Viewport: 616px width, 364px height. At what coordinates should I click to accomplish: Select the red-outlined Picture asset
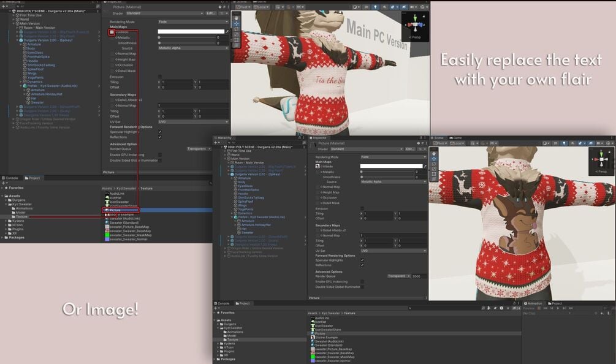point(121,210)
